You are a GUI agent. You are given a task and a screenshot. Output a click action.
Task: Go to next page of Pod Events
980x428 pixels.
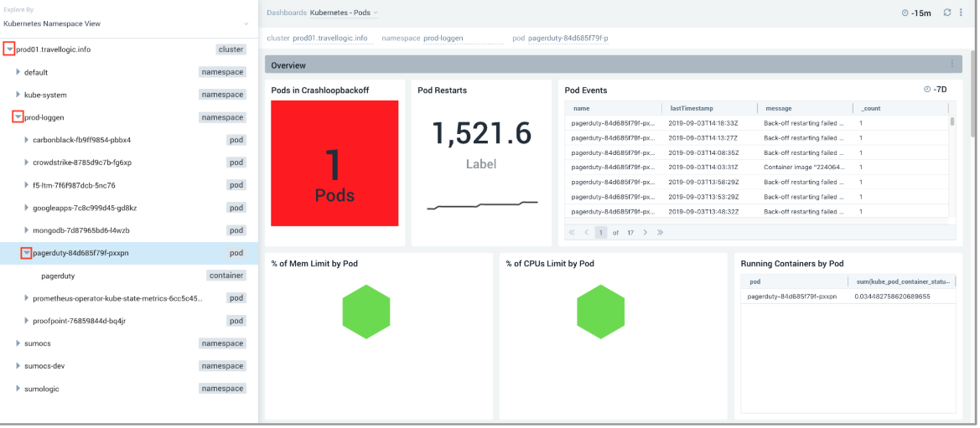pos(645,232)
